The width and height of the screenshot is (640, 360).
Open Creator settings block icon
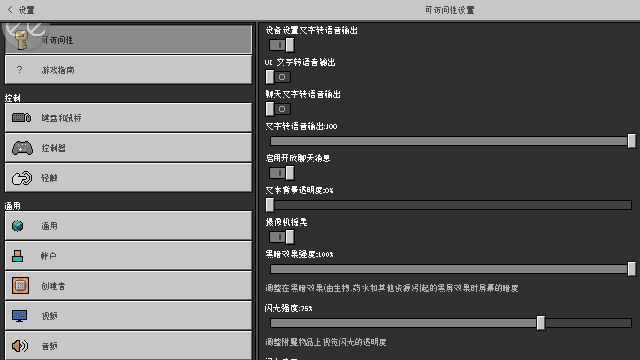click(x=20, y=285)
